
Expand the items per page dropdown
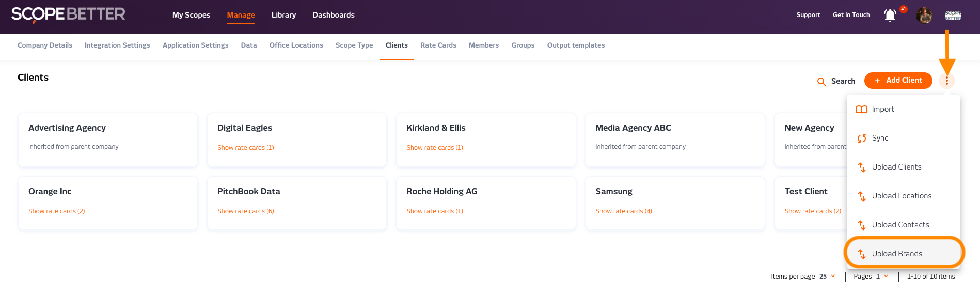click(x=827, y=277)
